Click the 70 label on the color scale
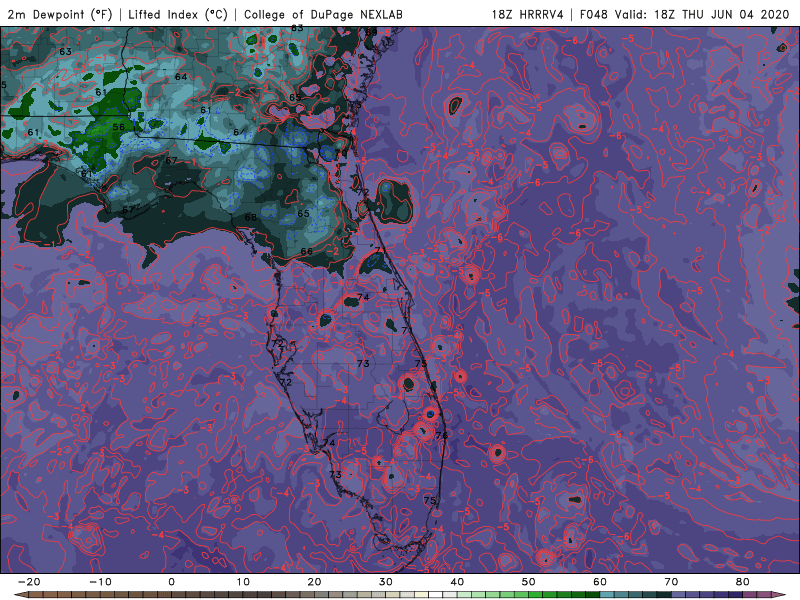Screen dimensions: 800x600 tap(671, 582)
